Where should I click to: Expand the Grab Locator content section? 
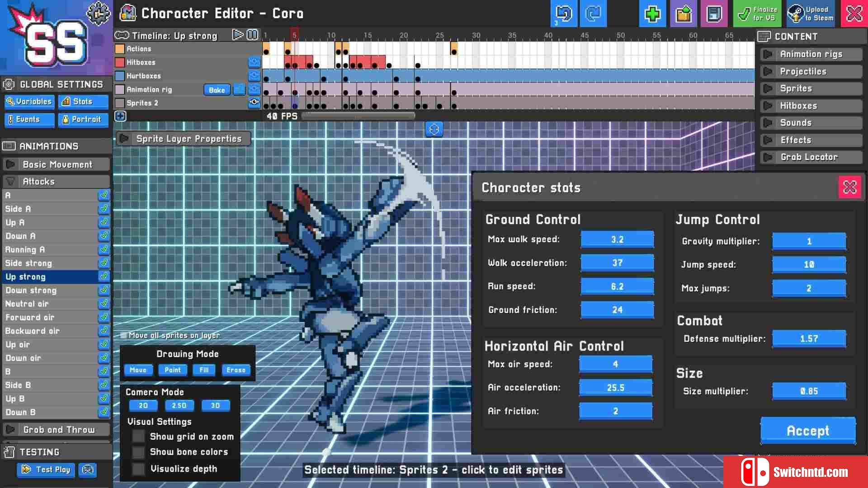[x=811, y=157]
